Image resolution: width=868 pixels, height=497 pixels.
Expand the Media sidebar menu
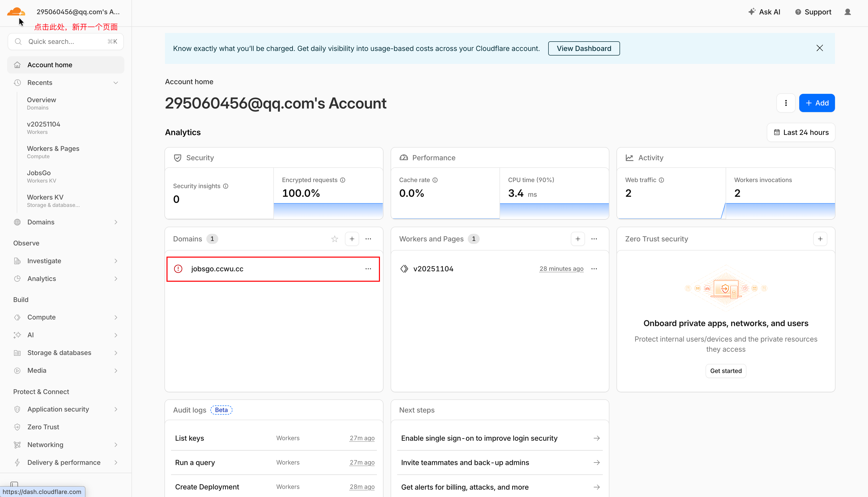pos(65,370)
